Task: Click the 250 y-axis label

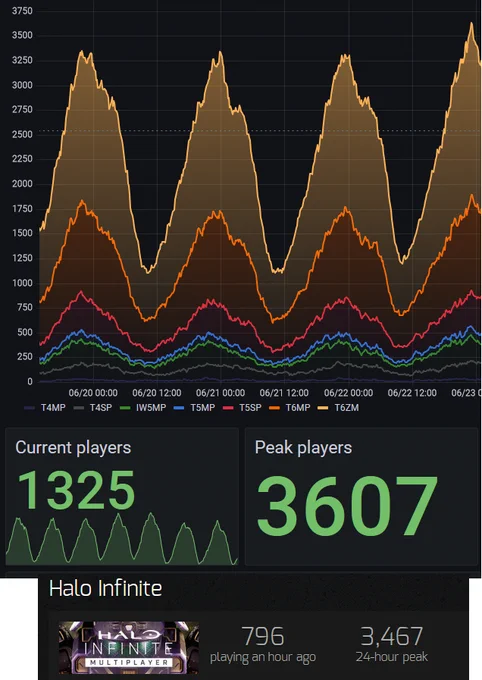Action: (24, 357)
